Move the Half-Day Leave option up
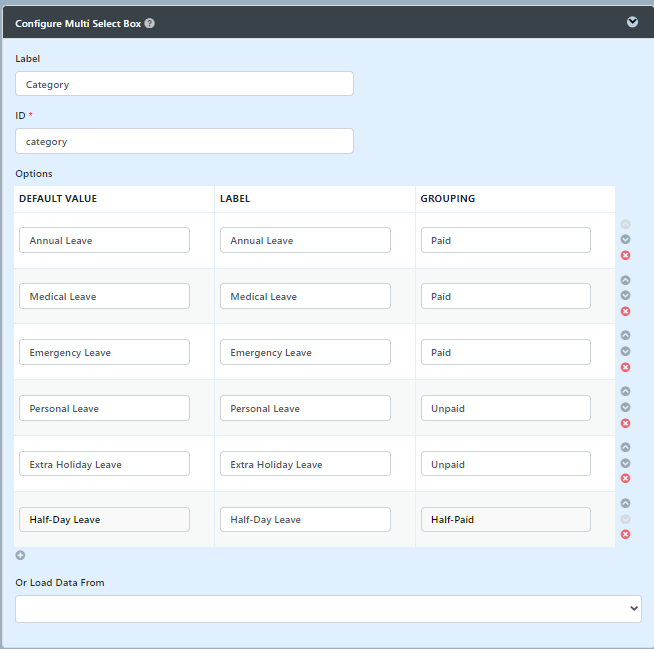The image size is (654, 649). [625, 504]
